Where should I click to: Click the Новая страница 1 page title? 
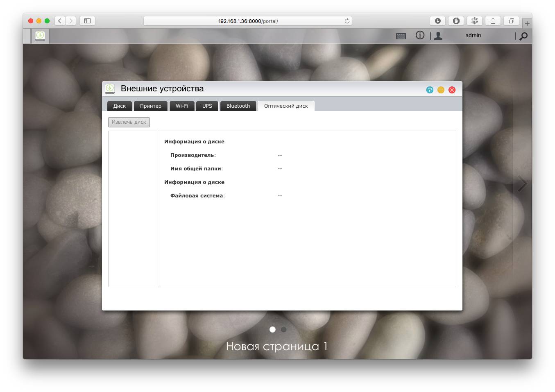(277, 347)
